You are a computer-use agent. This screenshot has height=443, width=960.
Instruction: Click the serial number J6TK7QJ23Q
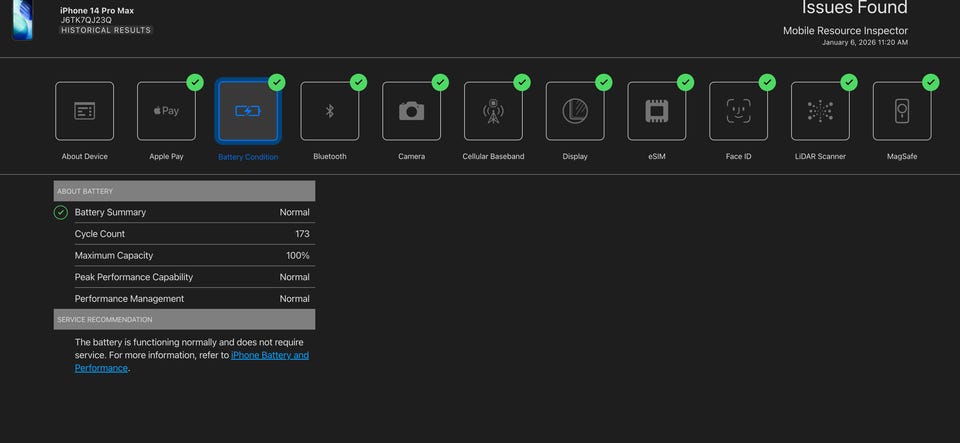point(86,20)
